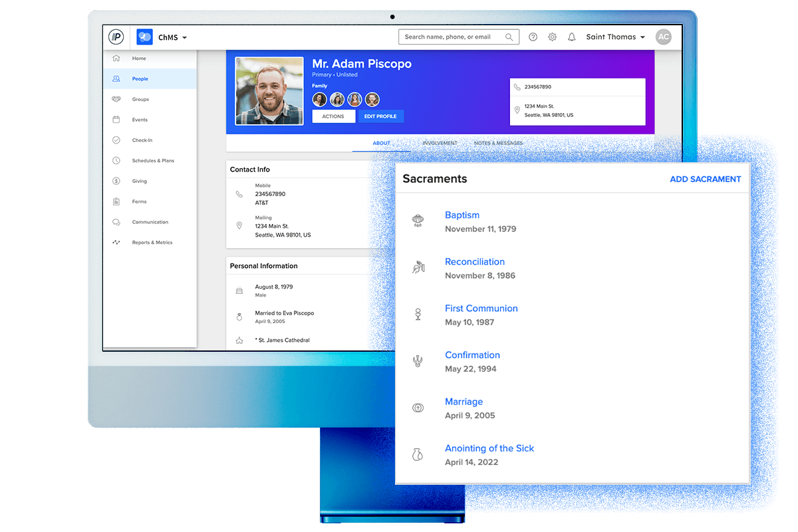Click the AC user avatar

[663, 37]
